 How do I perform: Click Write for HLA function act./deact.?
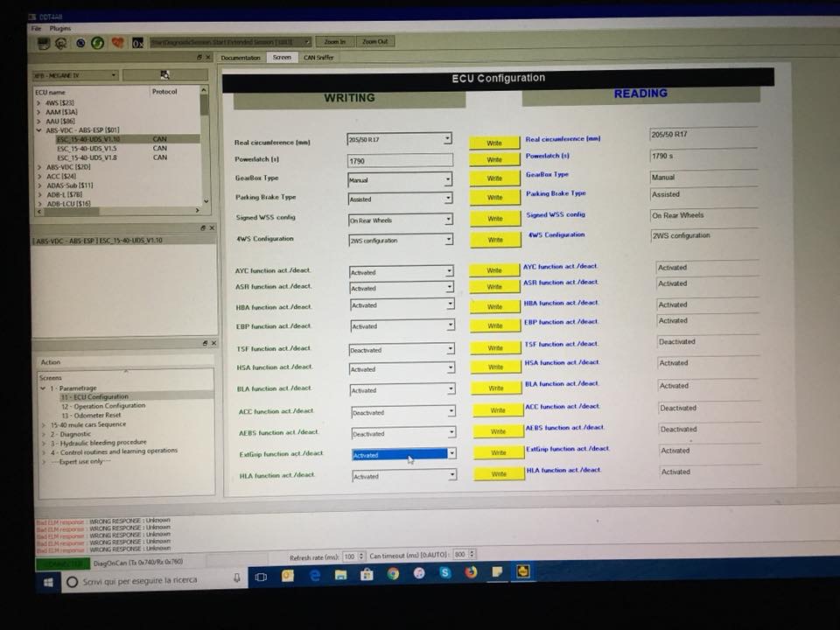tap(500, 473)
